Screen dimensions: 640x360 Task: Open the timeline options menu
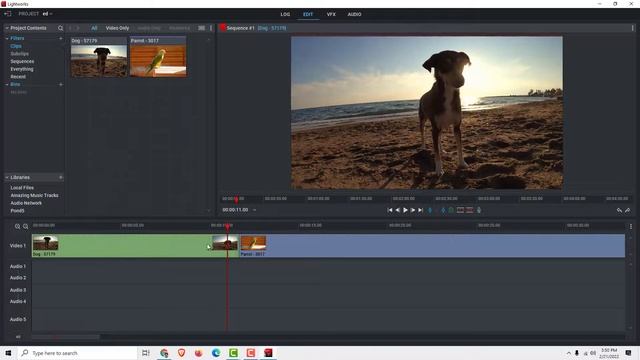pyautogui.click(x=631, y=227)
